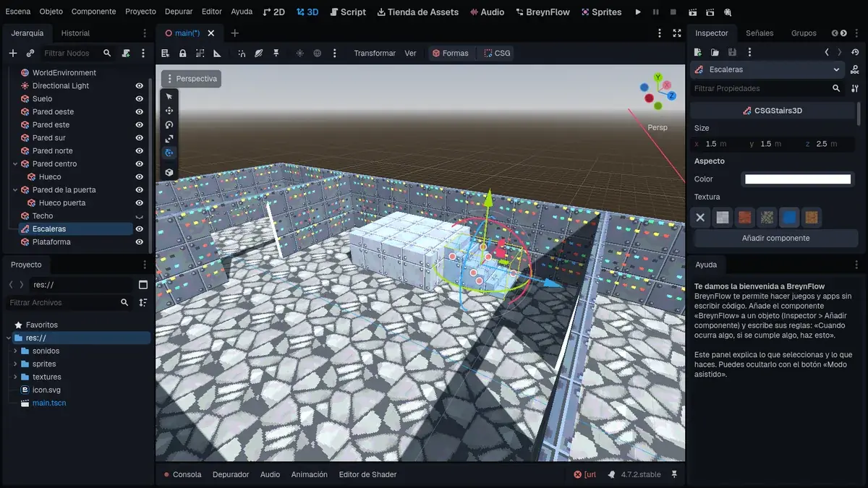The width and height of the screenshot is (868, 488).
Task: Hide the Suelo node with its eye
Action: tap(140, 99)
